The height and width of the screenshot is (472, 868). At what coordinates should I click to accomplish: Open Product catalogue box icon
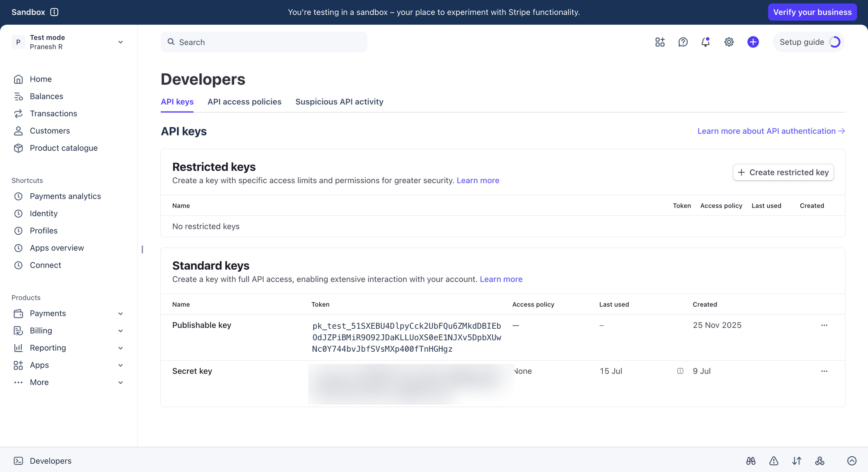(18, 148)
